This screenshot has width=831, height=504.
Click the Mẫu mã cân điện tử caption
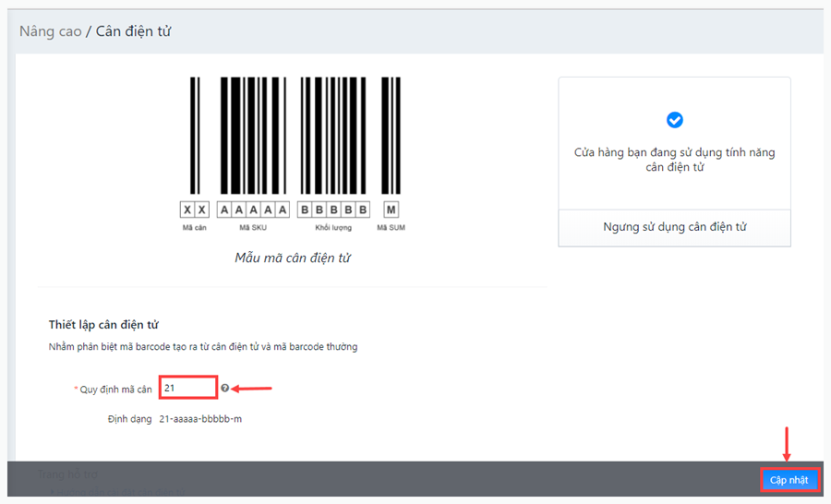coord(293,258)
